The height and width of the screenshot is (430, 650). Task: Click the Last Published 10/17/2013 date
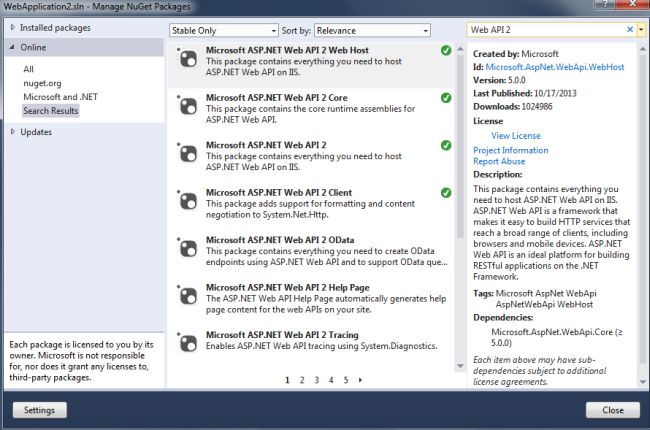point(555,93)
